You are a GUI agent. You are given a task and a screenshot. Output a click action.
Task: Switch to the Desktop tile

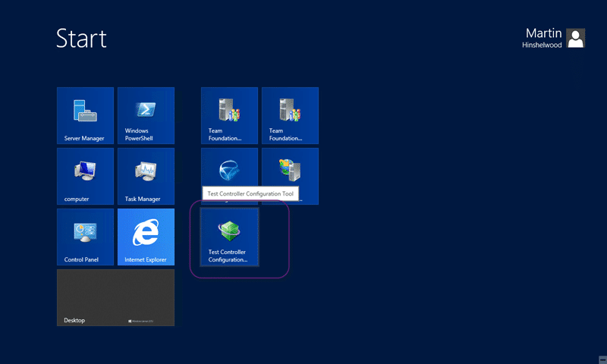point(116,298)
